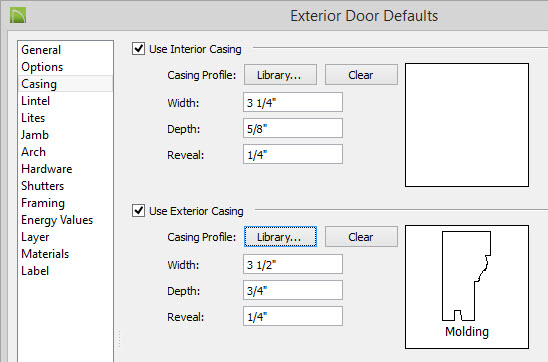Click the interior casing Depth field
The height and width of the screenshot is (362, 548).
click(293, 128)
